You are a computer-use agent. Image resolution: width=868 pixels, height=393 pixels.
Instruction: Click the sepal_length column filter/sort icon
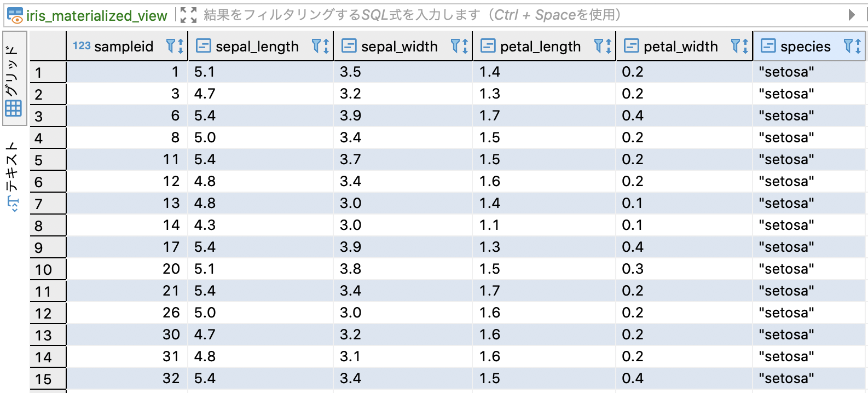[x=320, y=47]
